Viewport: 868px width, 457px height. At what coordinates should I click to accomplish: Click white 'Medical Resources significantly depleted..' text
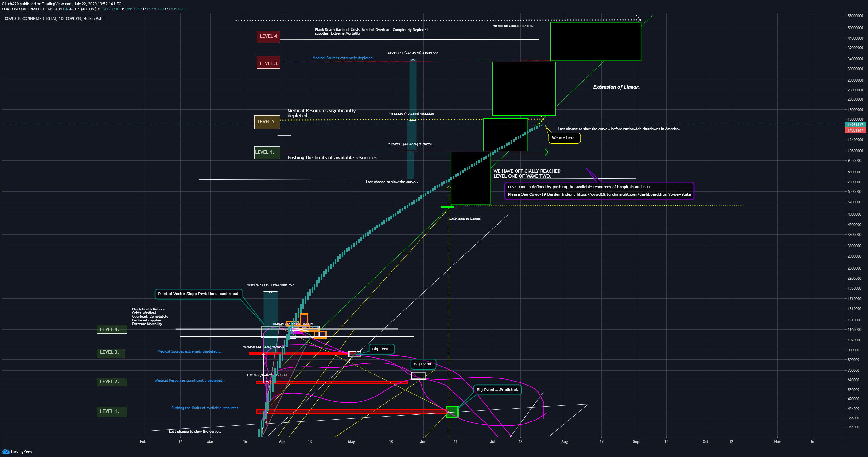(x=321, y=113)
